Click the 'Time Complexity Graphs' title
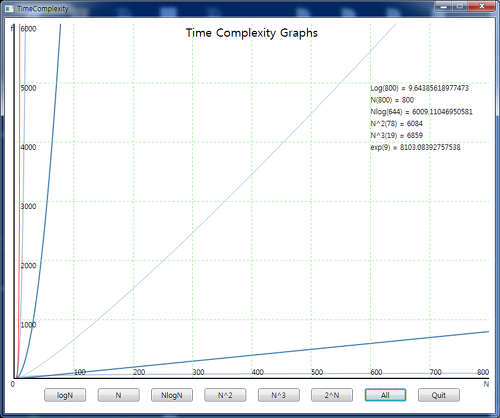500x418 pixels. coord(252,33)
